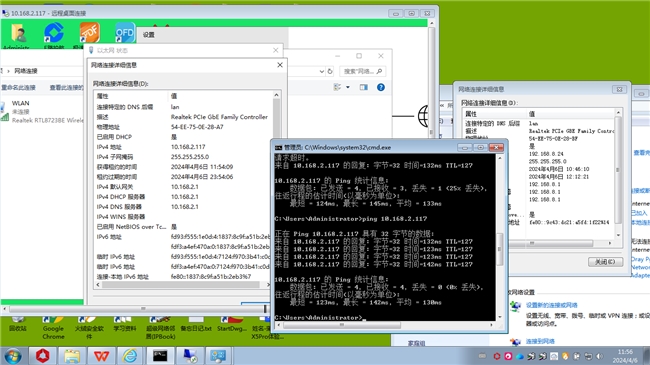
Task: Open the 设置新的连接或网络 link
Action: [551, 305]
